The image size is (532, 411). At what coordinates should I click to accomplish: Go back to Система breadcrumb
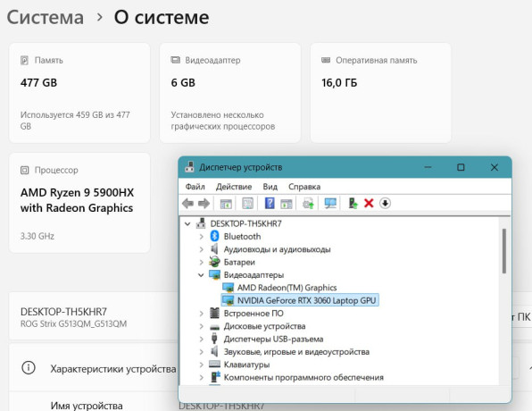46,17
